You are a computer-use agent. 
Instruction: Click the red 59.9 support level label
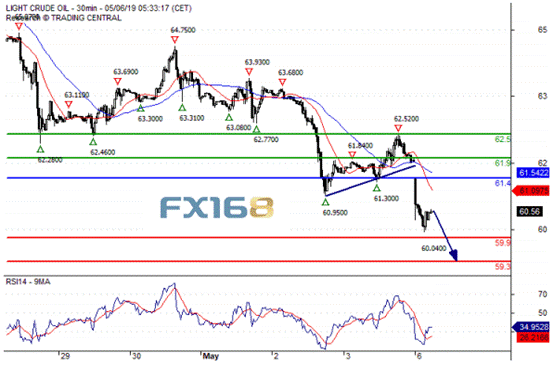502,243
